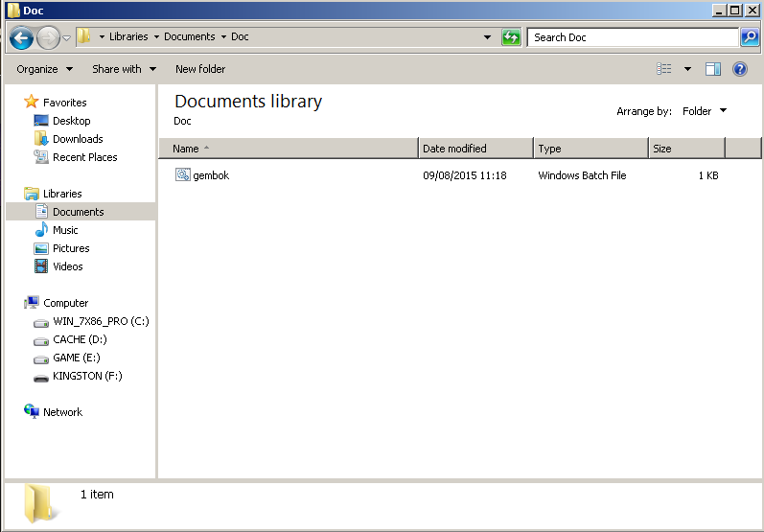Open Recent Places
764x532 pixels.
[x=85, y=157]
